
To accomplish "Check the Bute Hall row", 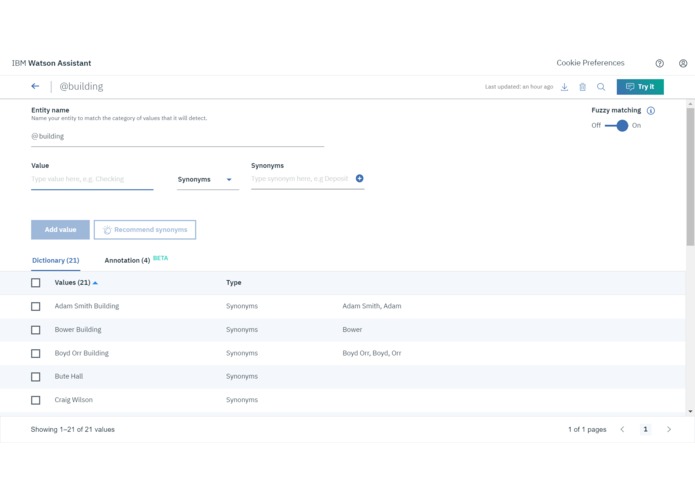I will tap(35, 377).
